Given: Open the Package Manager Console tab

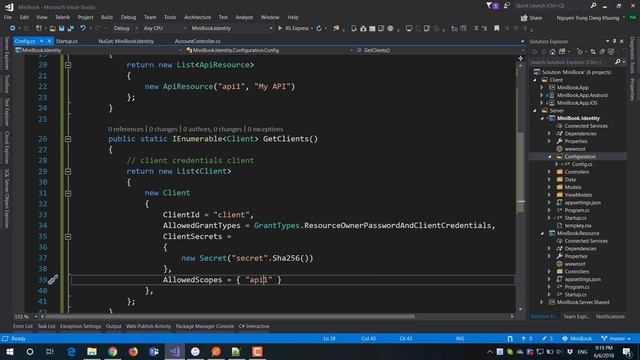Looking at the screenshot, I should point(204,326).
